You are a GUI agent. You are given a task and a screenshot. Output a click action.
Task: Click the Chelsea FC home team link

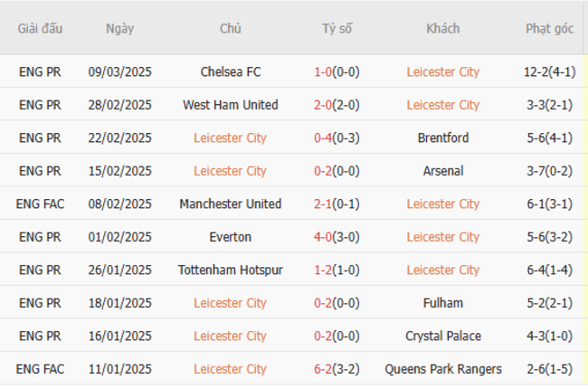[230, 72]
